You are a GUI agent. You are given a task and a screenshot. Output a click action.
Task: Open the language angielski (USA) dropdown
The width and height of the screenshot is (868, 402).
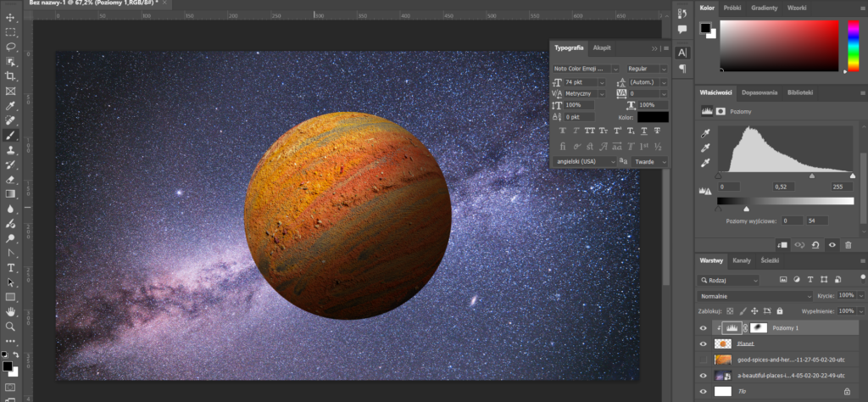(x=584, y=161)
